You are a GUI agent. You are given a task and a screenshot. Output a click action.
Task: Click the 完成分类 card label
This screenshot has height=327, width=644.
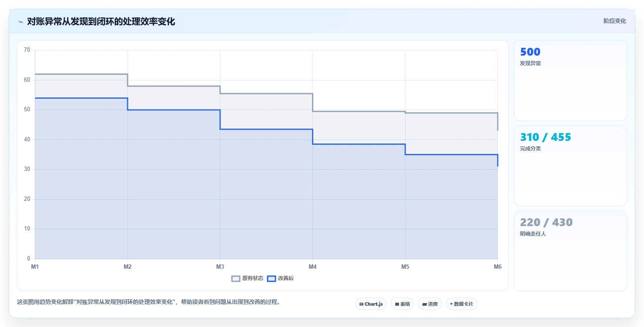tap(530, 149)
